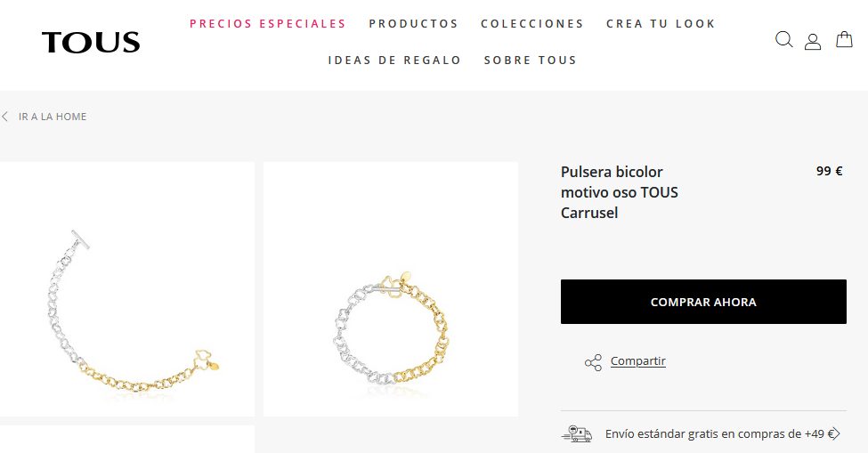Open SOBRE TOUS menu
The height and width of the screenshot is (453, 868).
pos(531,61)
